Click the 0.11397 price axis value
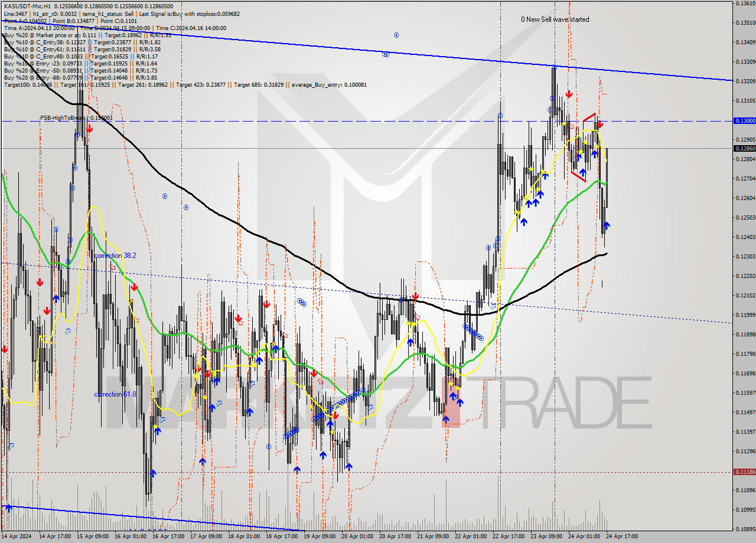Image resolution: width=756 pixels, height=543 pixels. click(746, 431)
